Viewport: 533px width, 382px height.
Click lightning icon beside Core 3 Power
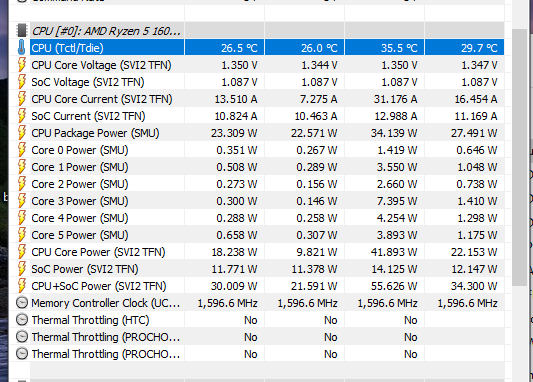point(22,201)
